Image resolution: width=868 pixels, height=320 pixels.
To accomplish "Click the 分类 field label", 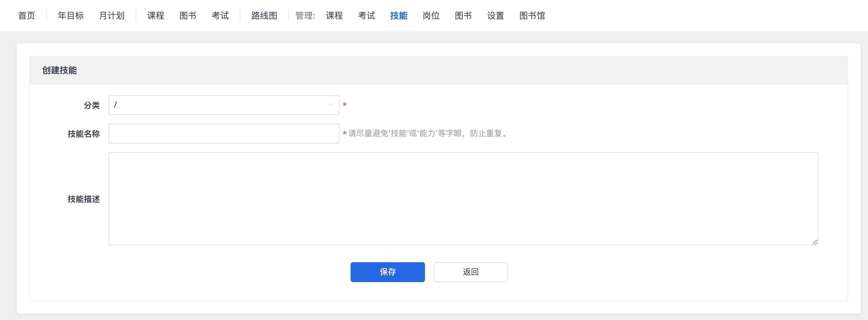I will [x=92, y=105].
